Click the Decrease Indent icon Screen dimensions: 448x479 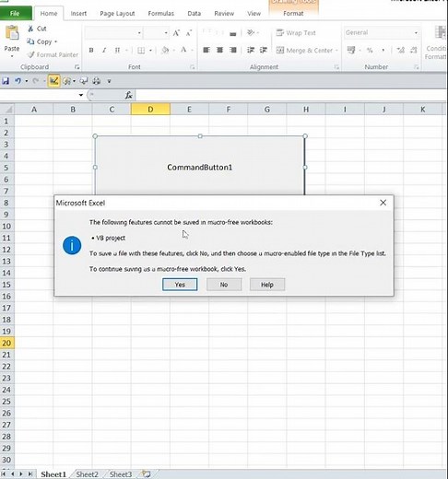[251, 50]
